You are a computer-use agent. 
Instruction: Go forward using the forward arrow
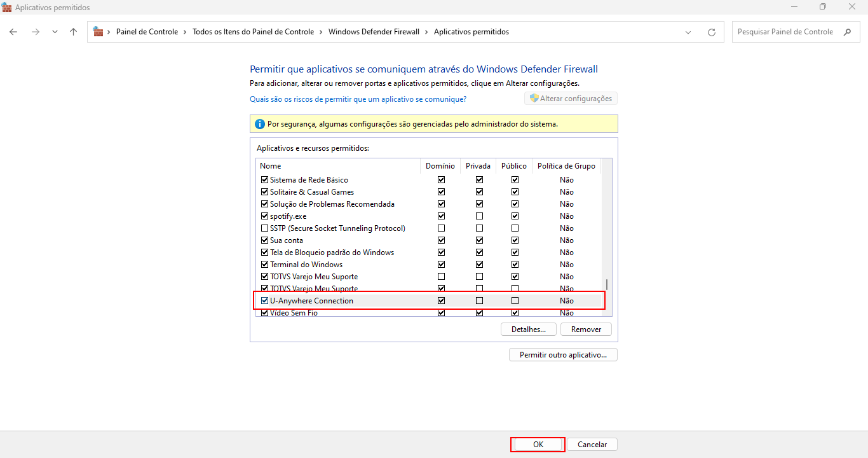[36, 32]
